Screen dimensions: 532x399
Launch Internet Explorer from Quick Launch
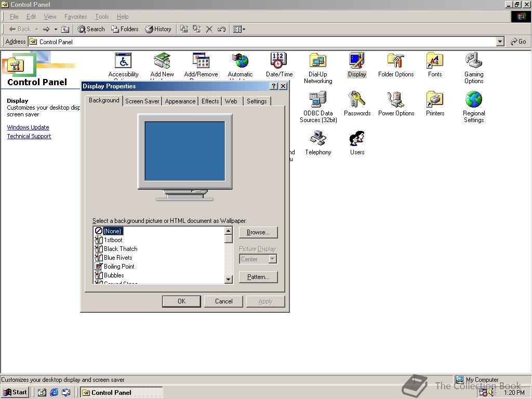click(x=54, y=392)
